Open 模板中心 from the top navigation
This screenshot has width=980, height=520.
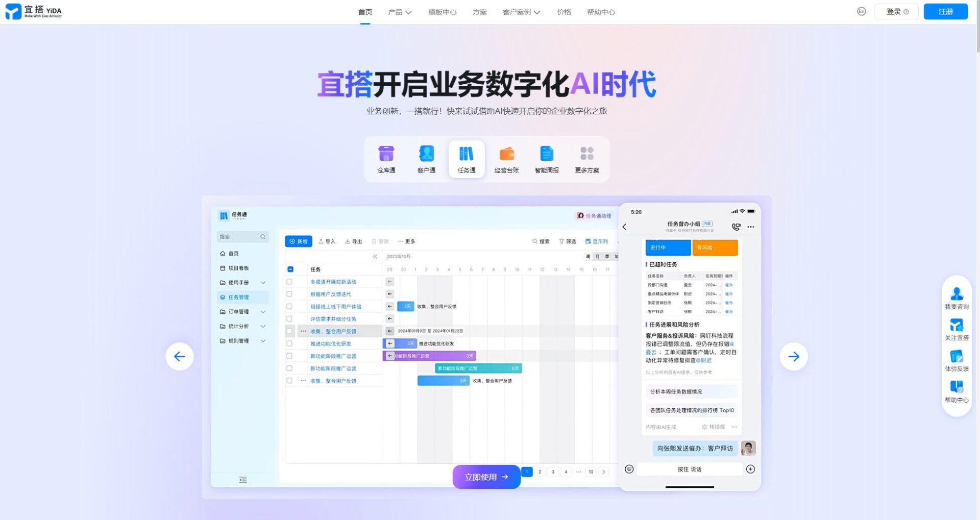point(441,12)
